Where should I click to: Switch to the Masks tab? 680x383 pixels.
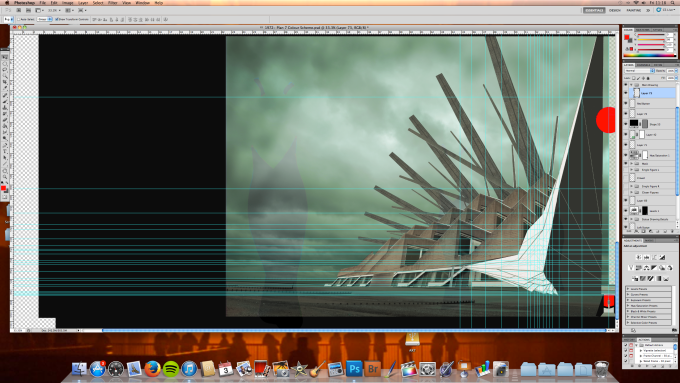pos(649,240)
